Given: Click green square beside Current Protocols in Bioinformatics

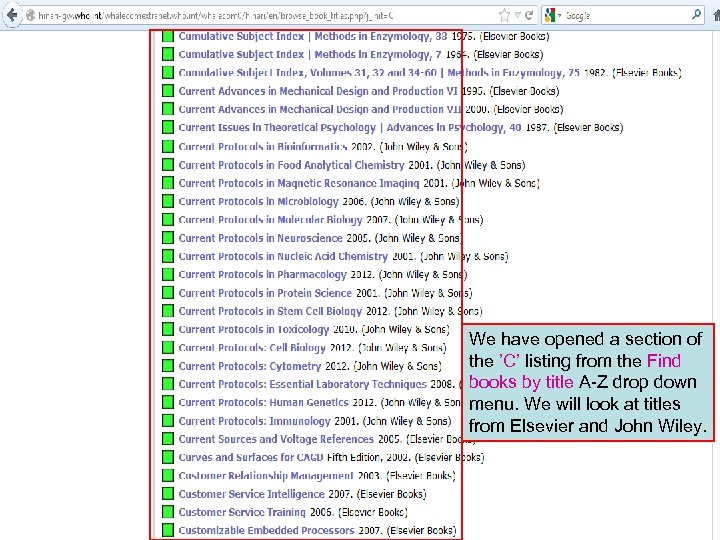Looking at the screenshot, I should [168, 146].
